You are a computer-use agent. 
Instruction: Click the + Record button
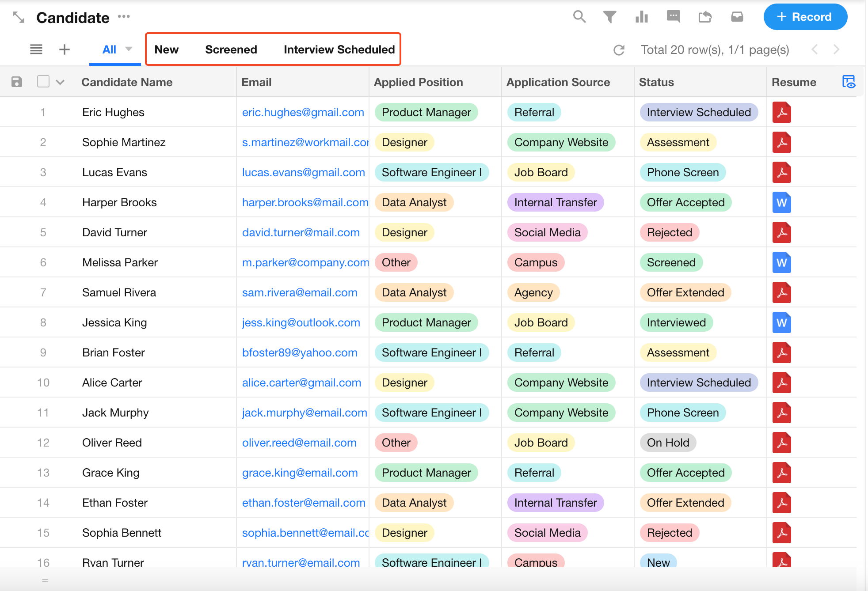[805, 17]
